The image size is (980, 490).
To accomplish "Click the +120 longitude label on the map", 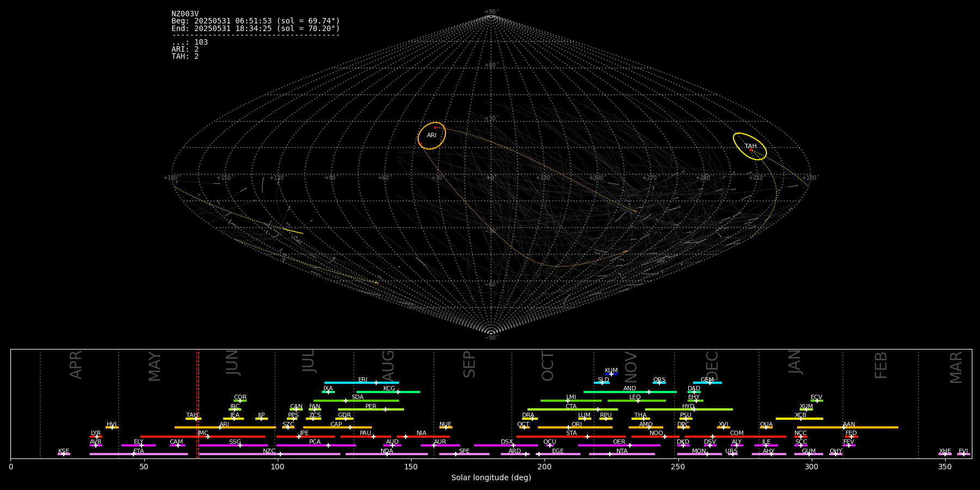I will [277, 178].
